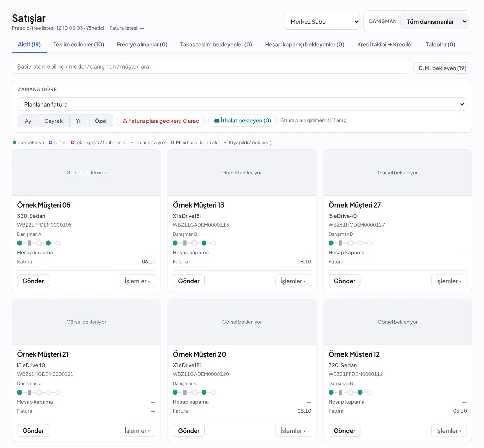Open Hesap kapanışı bekleyenler (0) tab

pyautogui.click(x=305, y=45)
